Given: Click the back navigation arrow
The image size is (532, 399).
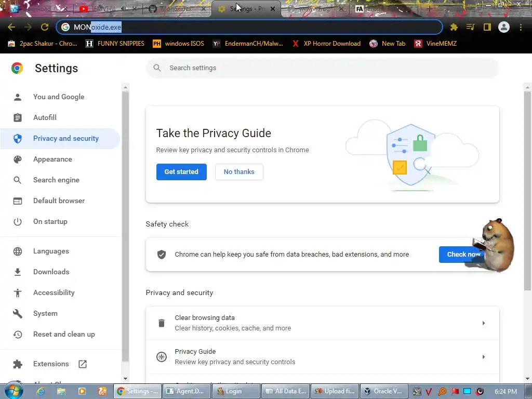Looking at the screenshot, I should click(x=11, y=27).
